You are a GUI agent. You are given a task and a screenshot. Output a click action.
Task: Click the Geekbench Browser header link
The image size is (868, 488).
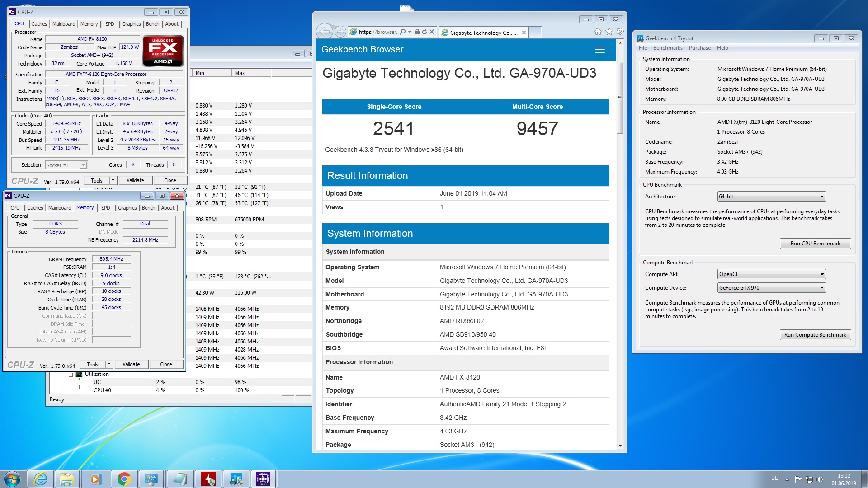tap(362, 49)
